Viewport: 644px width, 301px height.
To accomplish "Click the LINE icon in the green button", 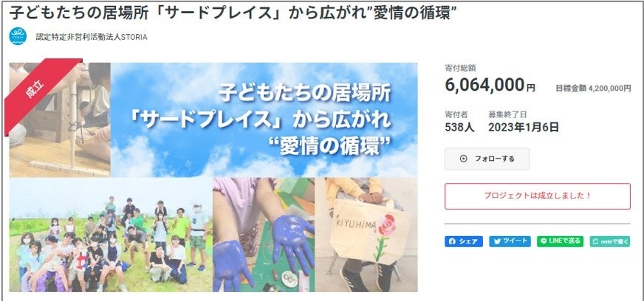I will point(544,241).
